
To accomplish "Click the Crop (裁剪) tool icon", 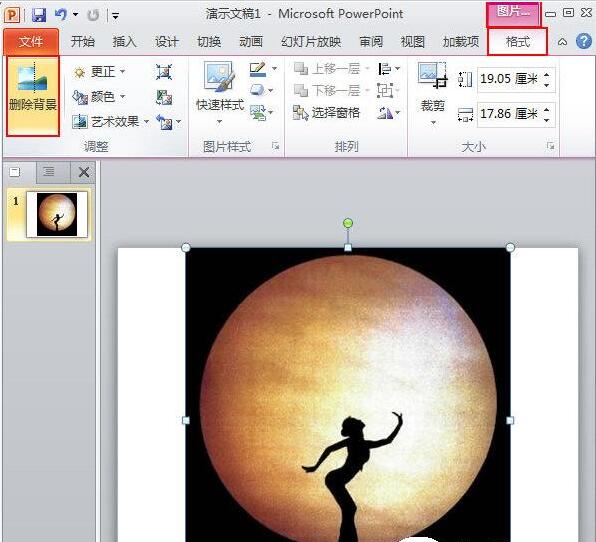I will (433, 76).
